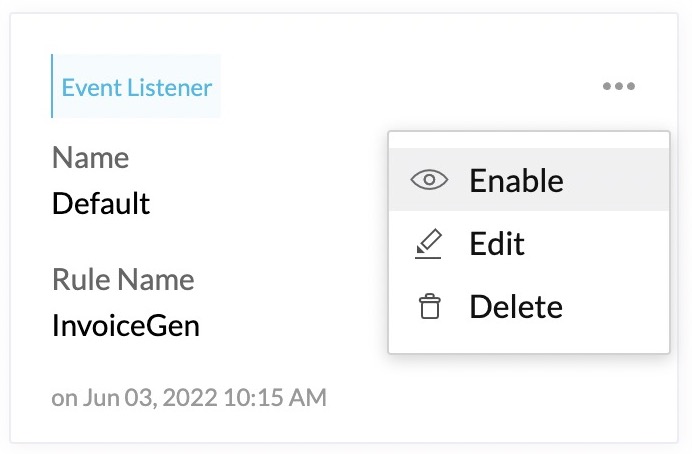
Task: Click the blue bar left of Event Listener
Action: click(x=52, y=87)
